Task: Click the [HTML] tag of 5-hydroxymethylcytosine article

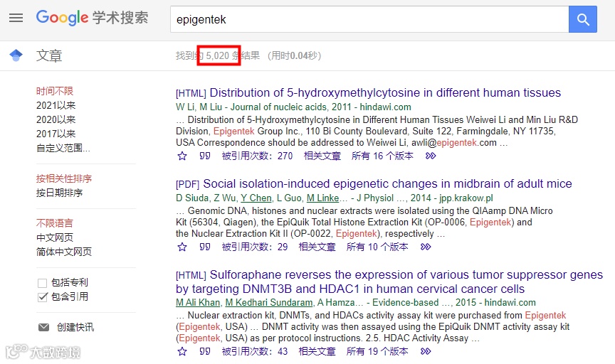Action: [x=191, y=94]
